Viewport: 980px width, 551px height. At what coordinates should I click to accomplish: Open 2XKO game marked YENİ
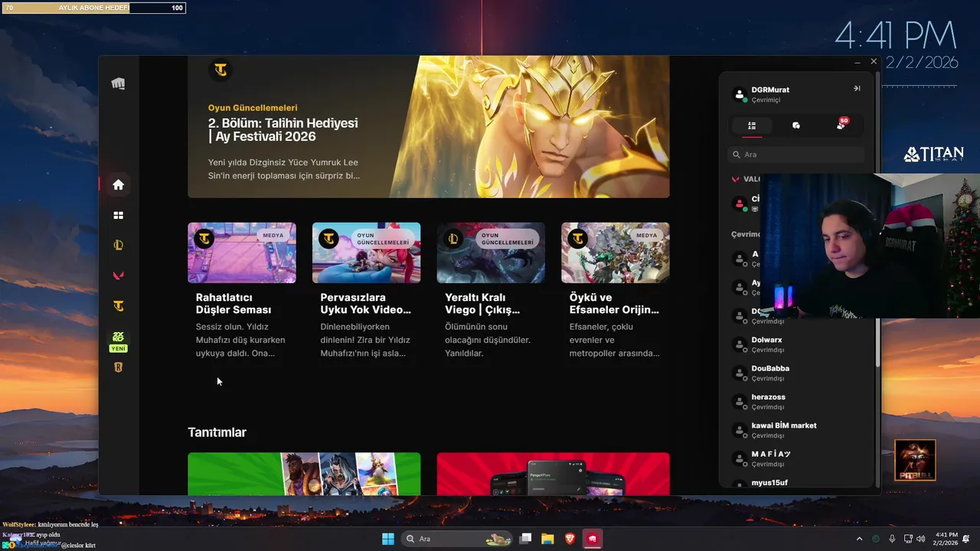[118, 341]
